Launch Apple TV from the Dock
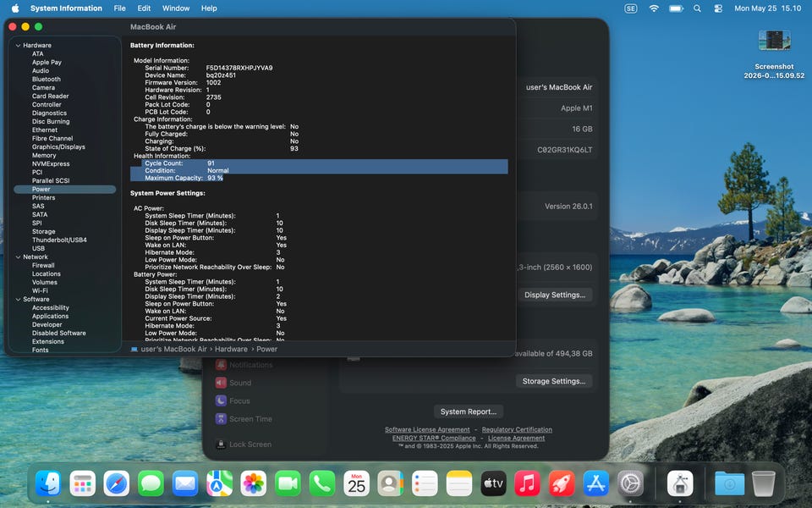Screen dimensions: 812x508 pos(493,483)
